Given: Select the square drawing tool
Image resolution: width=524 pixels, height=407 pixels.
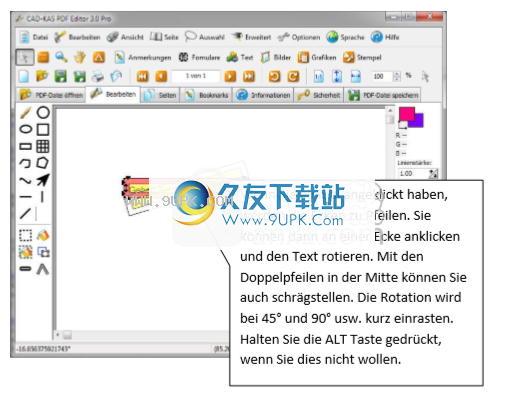Looking at the screenshot, I should point(43,129).
